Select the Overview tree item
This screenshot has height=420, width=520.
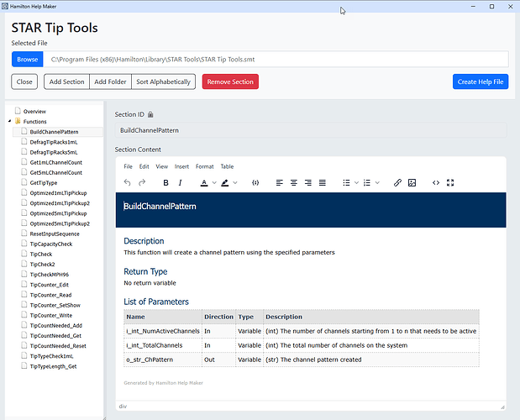click(34, 112)
